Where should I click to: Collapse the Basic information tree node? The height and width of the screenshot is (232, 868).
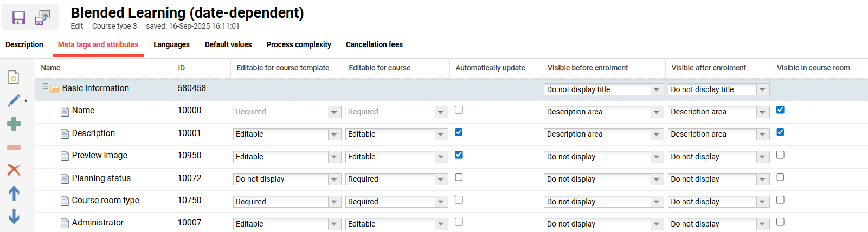(46, 87)
